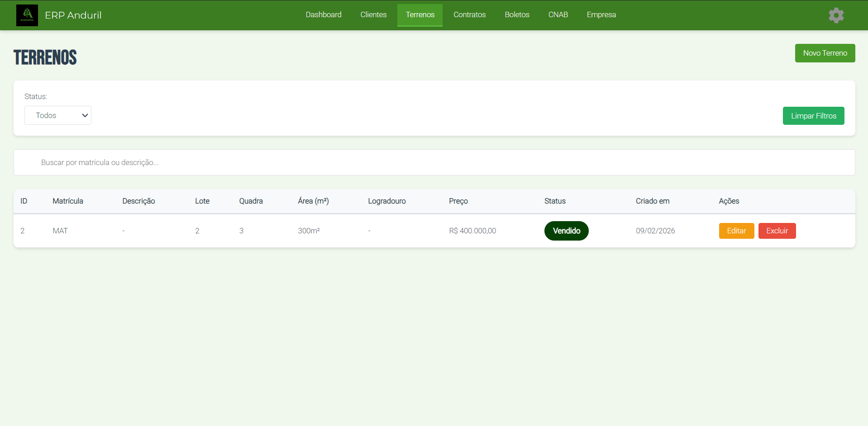Viewport: 868px width, 426px height.
Task: Open settings via the gear icon
Action: click(x=836, y=15)
